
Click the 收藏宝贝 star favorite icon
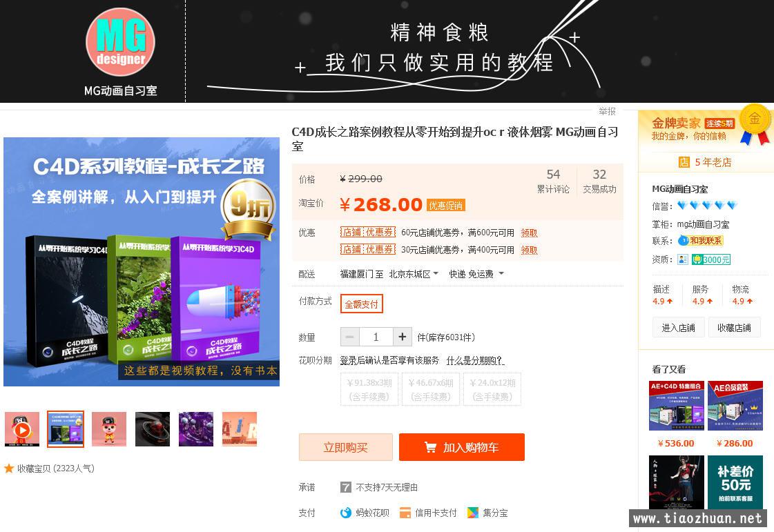[x=9, y=469]
